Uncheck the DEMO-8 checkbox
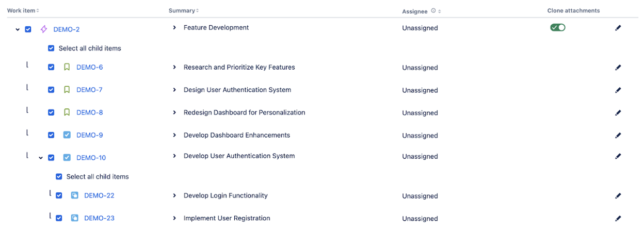This screenshot has height=231, width=644. coord(51,112)
